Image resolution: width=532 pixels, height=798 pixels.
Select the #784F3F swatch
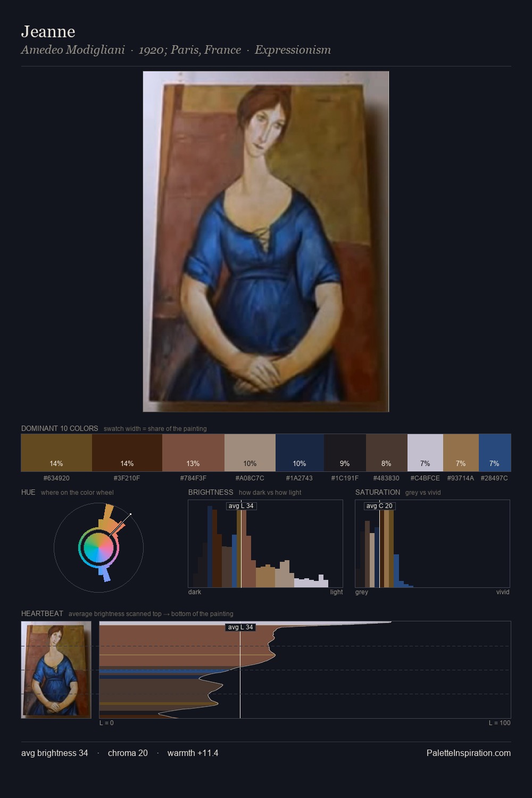[x=193, y=453]
